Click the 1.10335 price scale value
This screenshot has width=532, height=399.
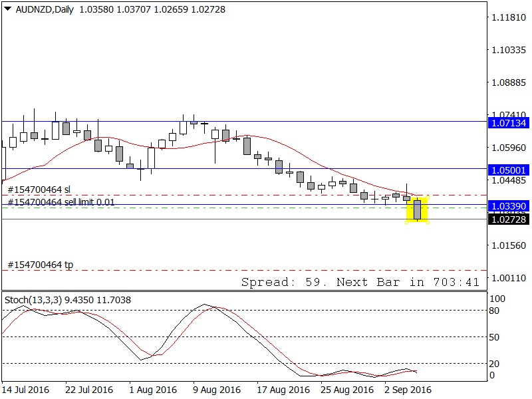509,50
